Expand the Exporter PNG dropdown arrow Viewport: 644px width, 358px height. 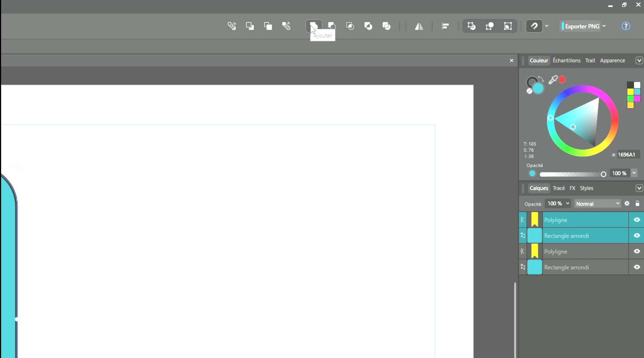(x=604, y=26)
